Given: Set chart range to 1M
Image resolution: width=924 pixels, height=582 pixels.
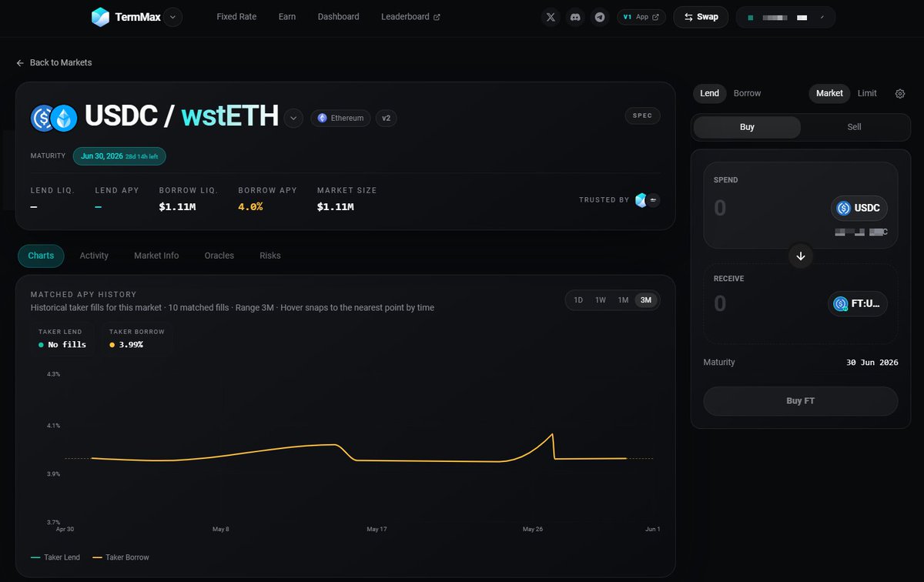Looking at the screenshot, I should (624, 300).
